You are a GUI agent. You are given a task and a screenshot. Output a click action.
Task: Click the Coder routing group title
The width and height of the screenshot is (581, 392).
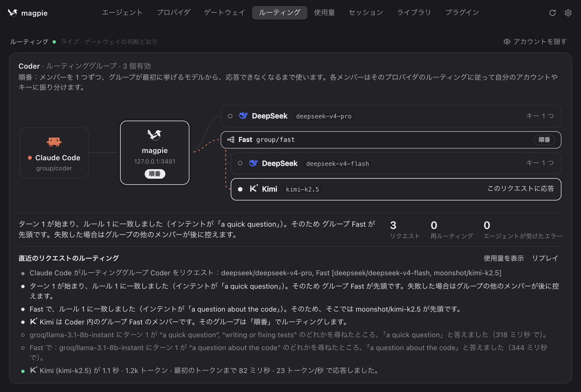tap(29, 66)
